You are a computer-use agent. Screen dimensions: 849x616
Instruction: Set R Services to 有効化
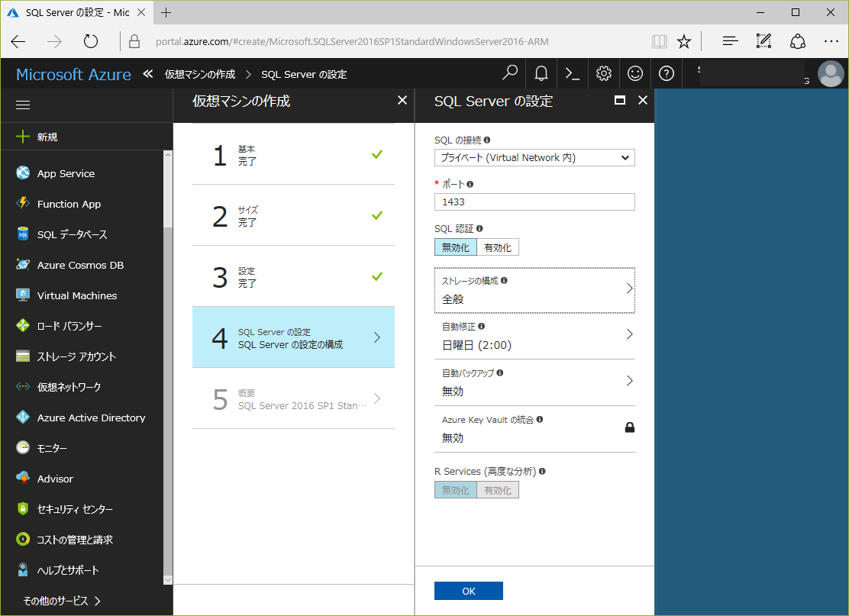498,490
